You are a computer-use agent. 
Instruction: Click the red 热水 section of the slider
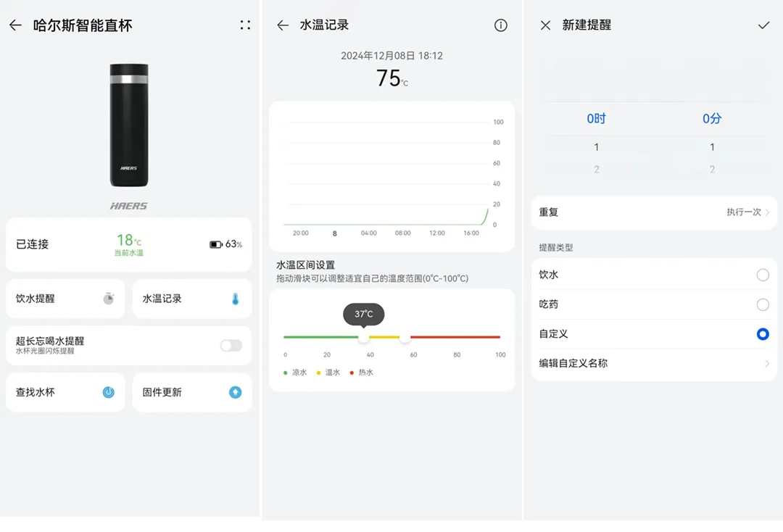(x=455, y=337)
